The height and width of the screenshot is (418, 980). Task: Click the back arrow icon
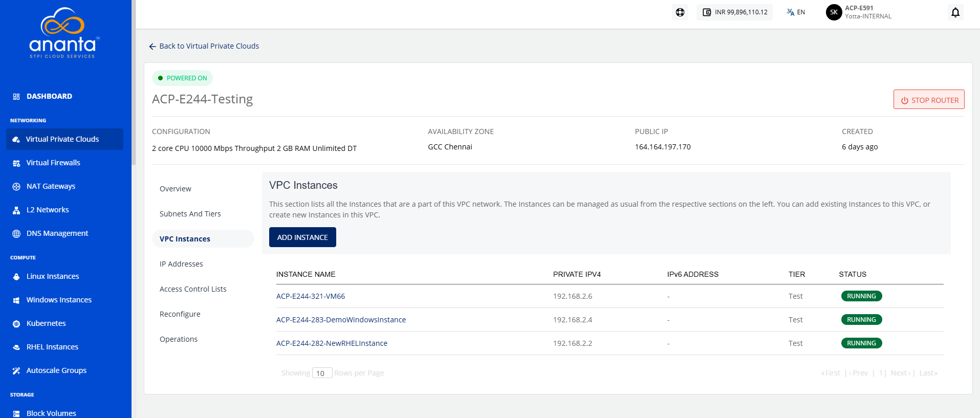[153, 47]
